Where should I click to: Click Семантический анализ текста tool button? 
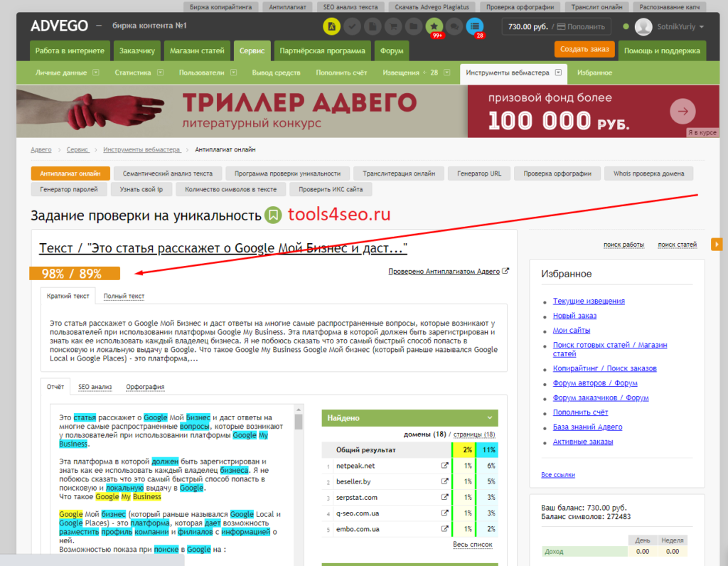pos(168,173)
